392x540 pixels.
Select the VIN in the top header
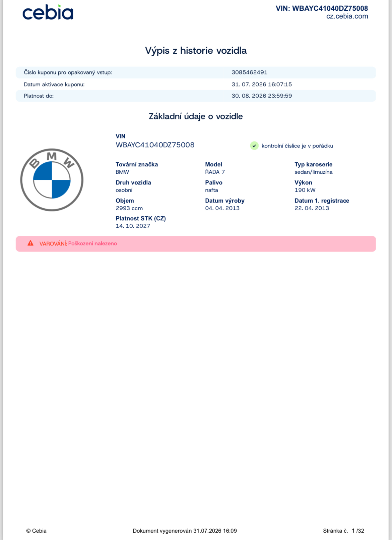[322, 8]
